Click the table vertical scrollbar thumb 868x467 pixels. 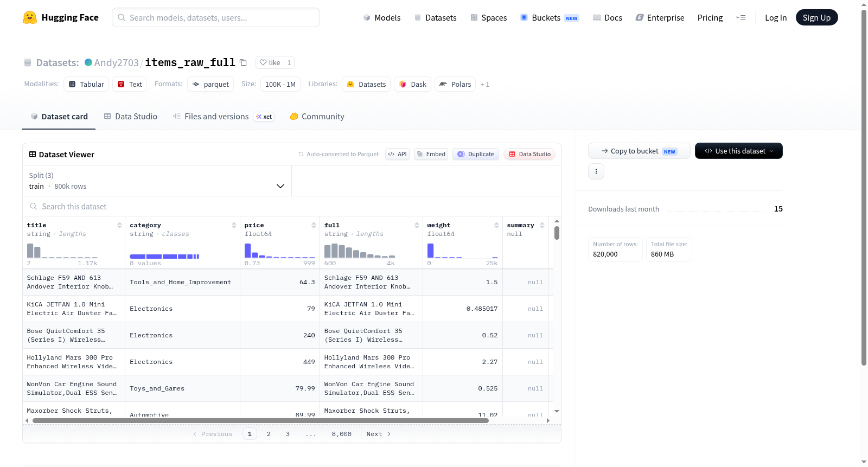tap(557, 233)
